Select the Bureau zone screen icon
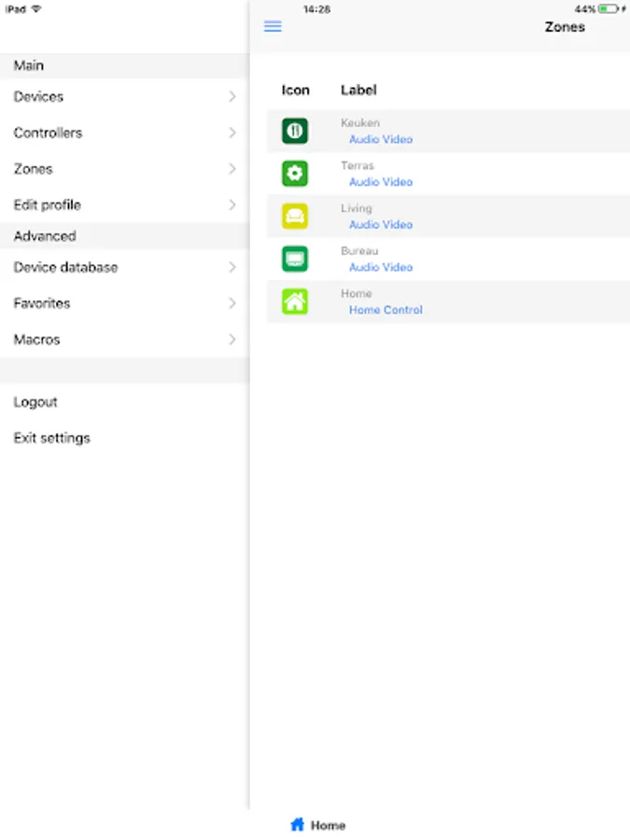This screenshot has height=840, width=630. click(x=295, y=259)
